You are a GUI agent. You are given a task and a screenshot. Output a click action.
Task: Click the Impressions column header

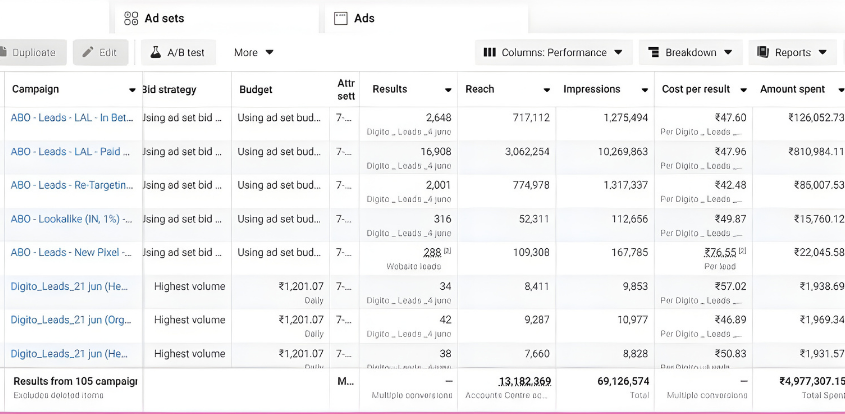point(591,89)
